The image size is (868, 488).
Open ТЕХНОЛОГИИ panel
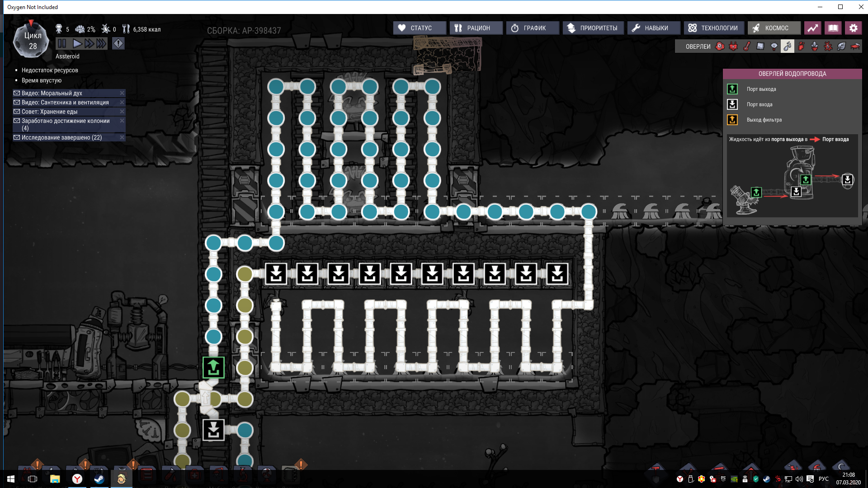click(x=716, y=28)
